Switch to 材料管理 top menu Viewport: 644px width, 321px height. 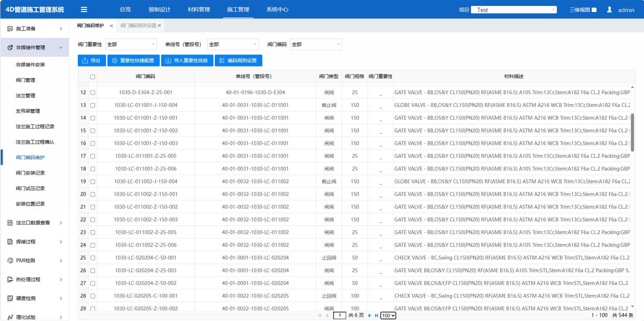(199, 10)
